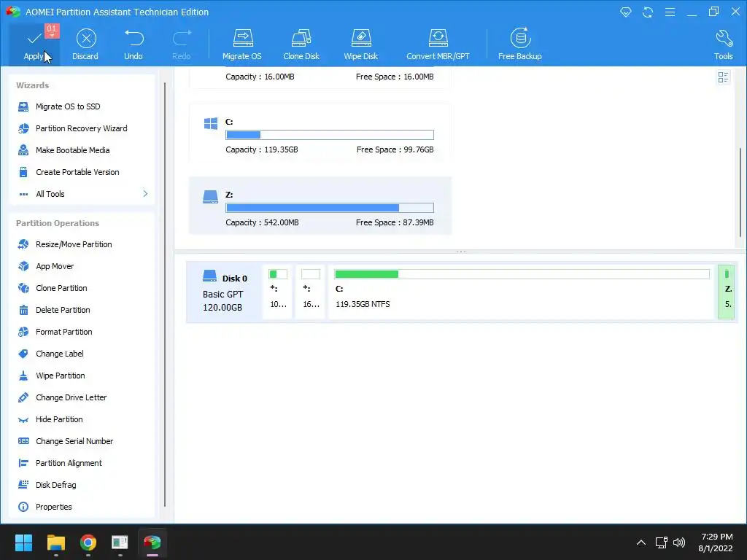Open partition Properties

[53, 507]
